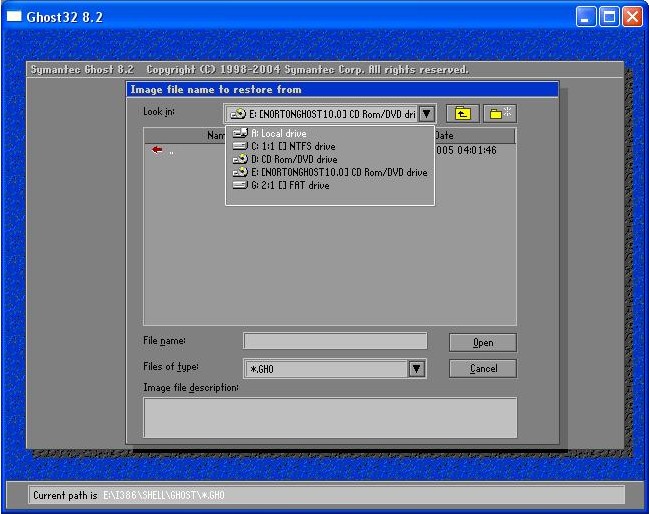The image size is (649, 514).
Task: Click the A: Local drive floppy icon
Action: tap(240, 133)
